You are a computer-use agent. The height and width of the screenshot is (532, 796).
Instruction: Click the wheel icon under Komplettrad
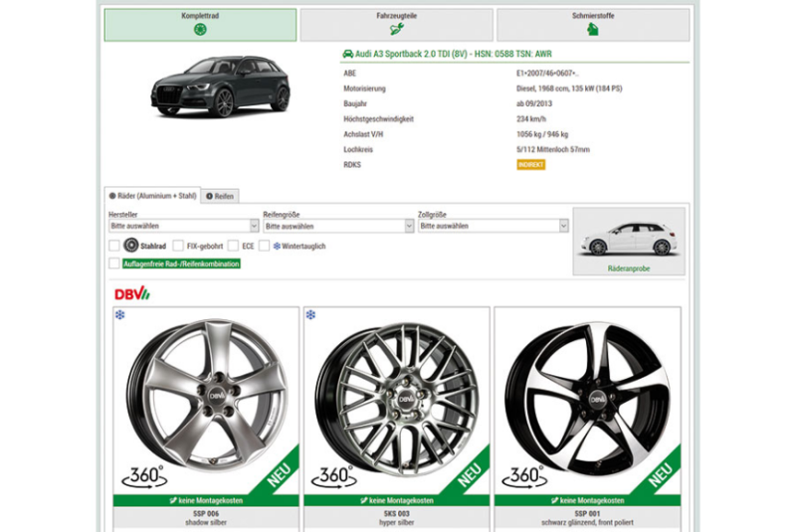tap(200, 30)
